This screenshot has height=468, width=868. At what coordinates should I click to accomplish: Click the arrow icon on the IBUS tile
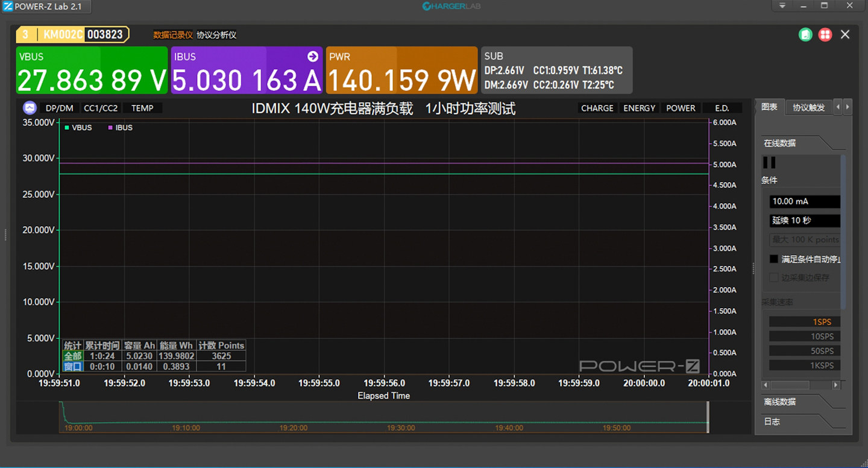(312, 56)
